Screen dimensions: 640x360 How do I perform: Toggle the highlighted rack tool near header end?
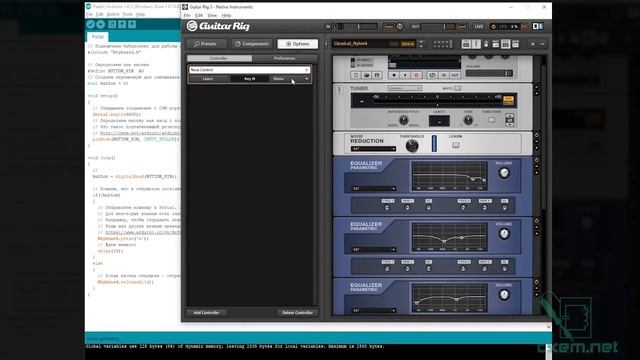(x=505, y=44)
